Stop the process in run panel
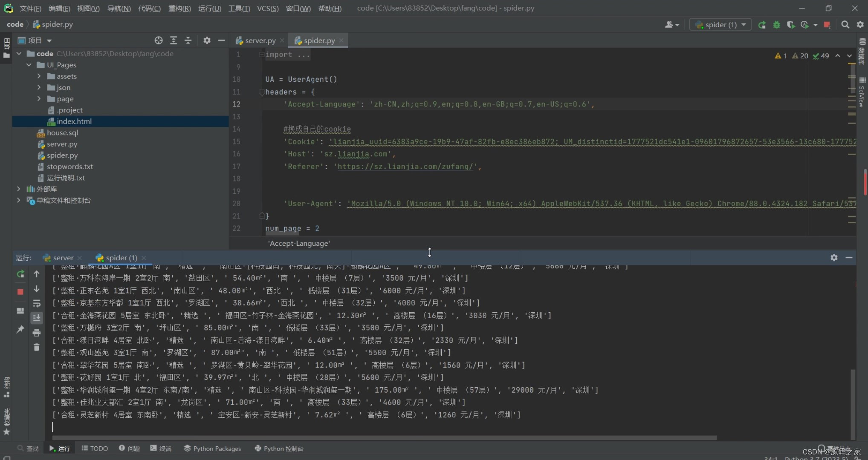The height and width of the screenshot is (460, 868). tap(20, 292)
